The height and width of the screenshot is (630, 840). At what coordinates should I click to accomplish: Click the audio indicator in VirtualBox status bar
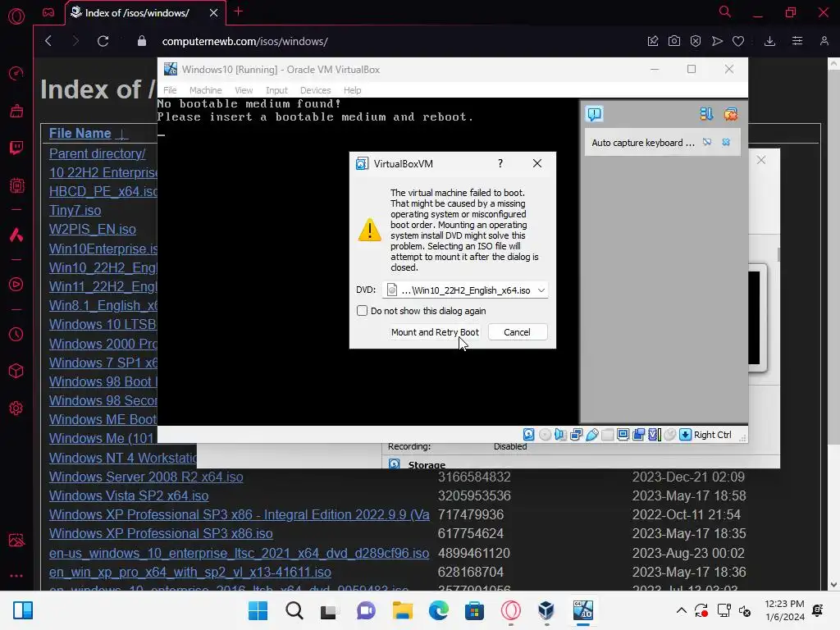(560, 435)
